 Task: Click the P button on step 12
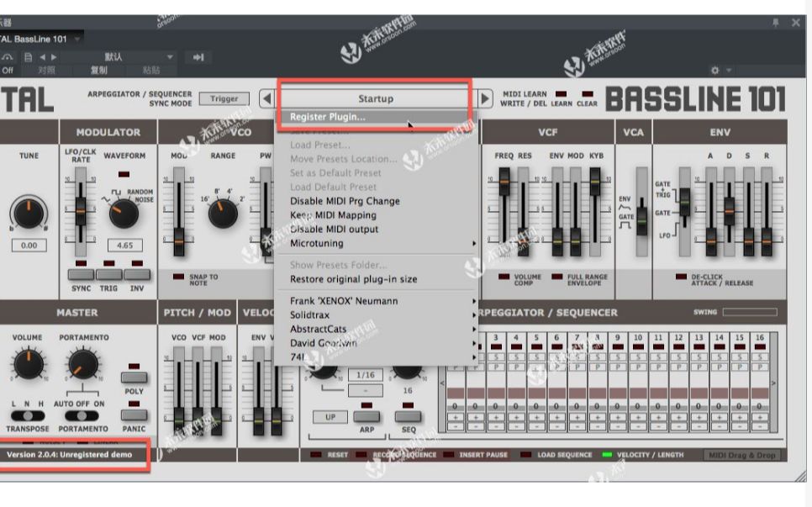point(679,367)
